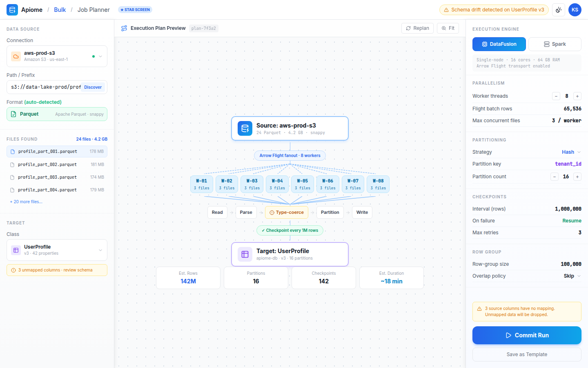Click the schema drift warning banner
The image size is (588, 368).
(494, 10)
